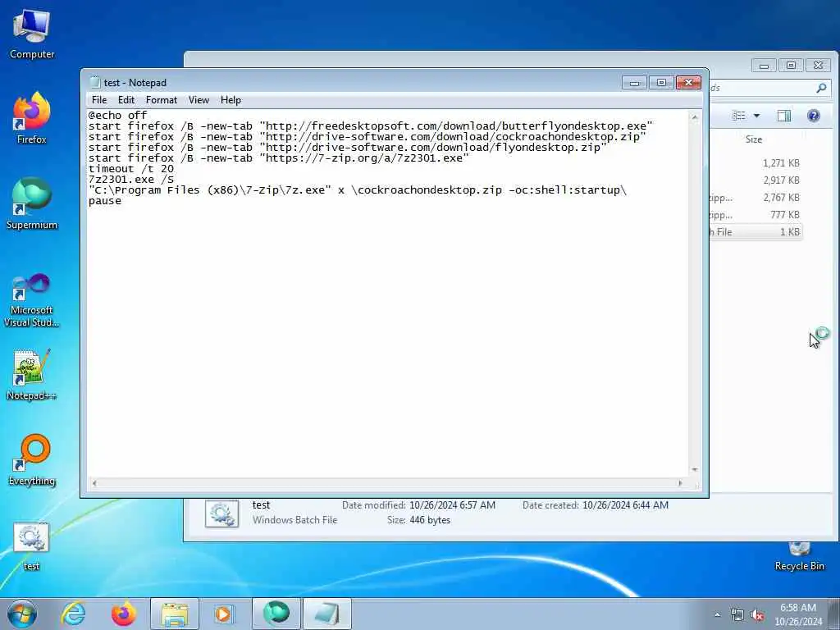Click the Notepad horizontal scroll right arrow
Image resolution: width=840 pixels, height=630 pixels.
pyautogui.click(x=680, y=483)
